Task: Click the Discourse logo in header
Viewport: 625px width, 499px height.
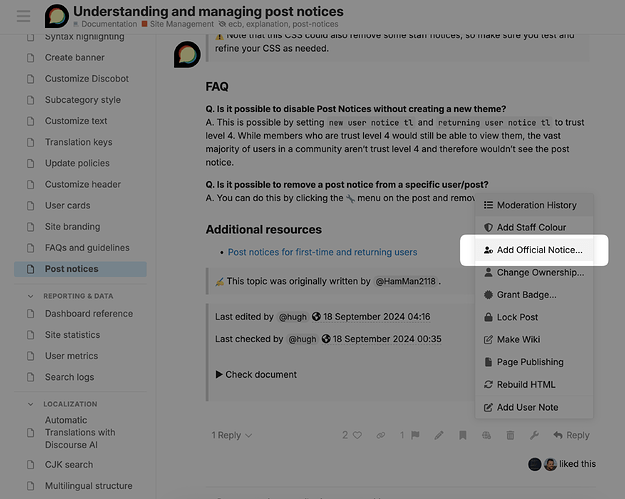Action: point(57,16)
